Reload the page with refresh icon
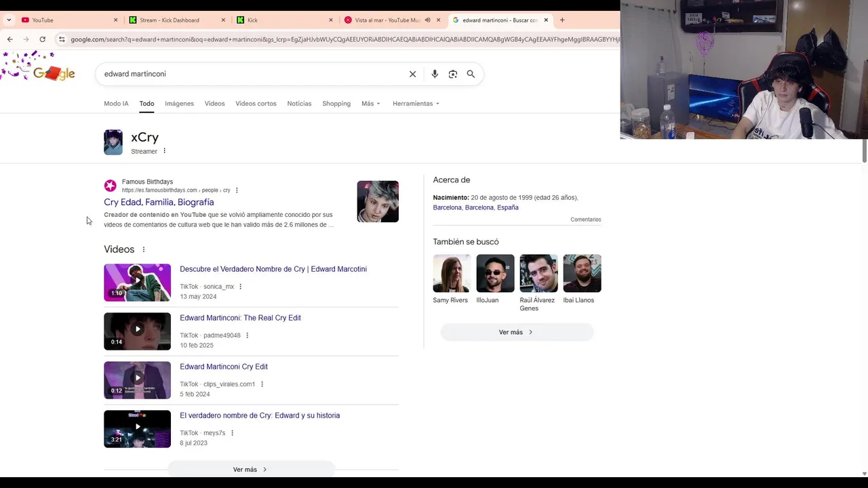The height and width of the screenshot is (488, 868). point(42,39)
